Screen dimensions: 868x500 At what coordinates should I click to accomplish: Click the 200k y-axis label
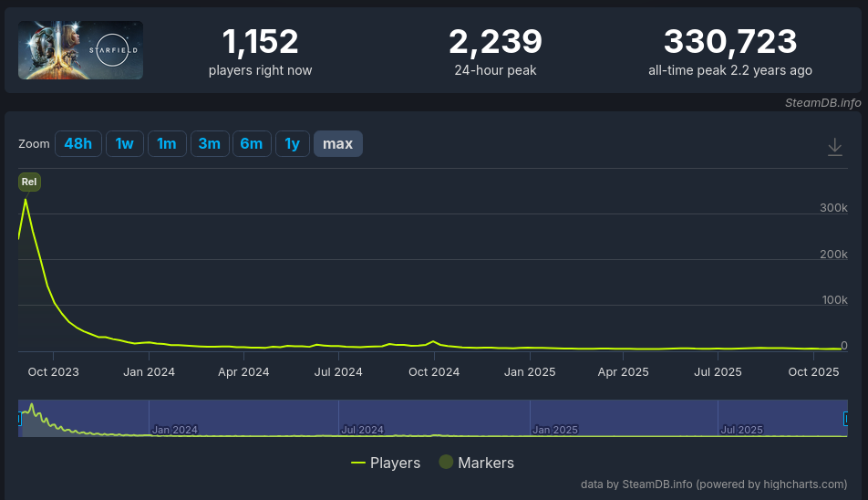[x=833, y=255]
